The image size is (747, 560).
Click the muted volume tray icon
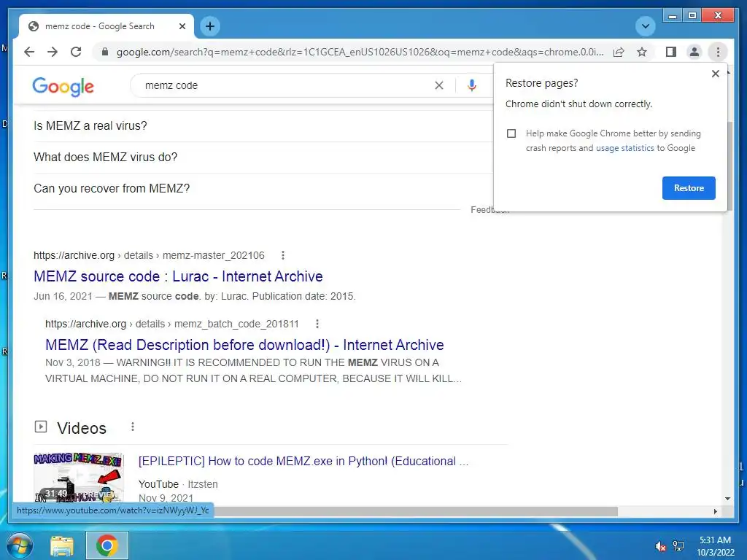(x=660, y=546)
